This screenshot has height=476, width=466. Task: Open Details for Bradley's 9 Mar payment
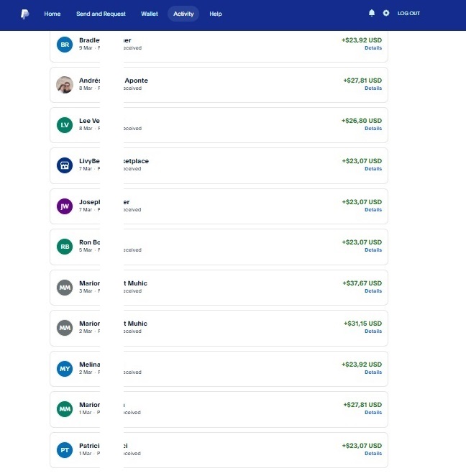pyautogui.click(x=373, y=48)
